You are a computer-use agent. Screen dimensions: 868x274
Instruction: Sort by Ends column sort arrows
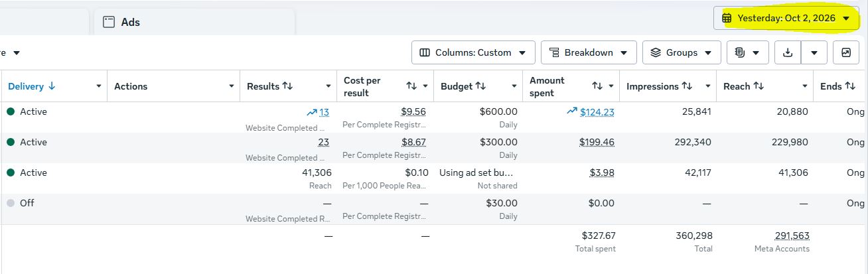click(x=851, y=86)
